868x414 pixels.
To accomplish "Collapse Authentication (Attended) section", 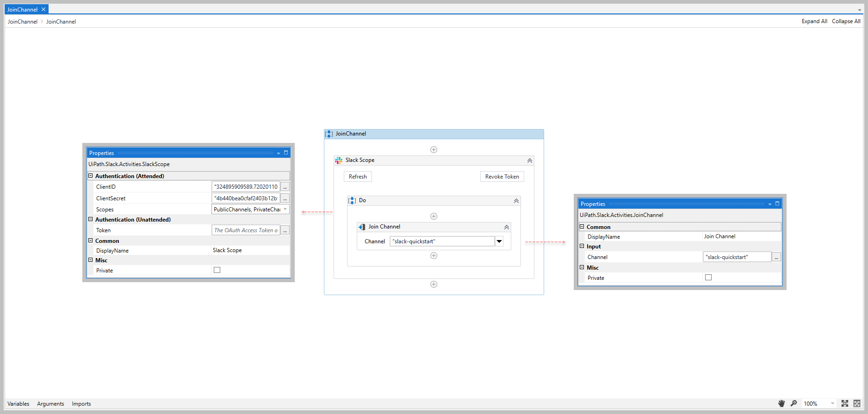I will 91,176.
